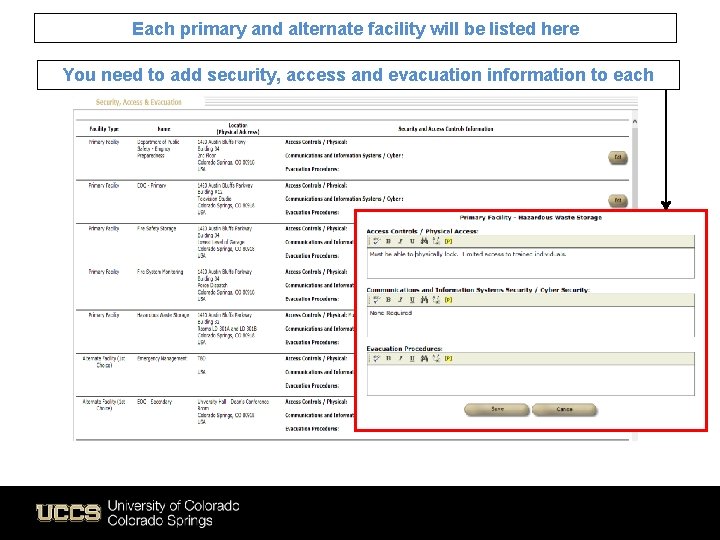
Task: Click into Access Controls / Physical Access text area
Action: (x=531, y=263)
